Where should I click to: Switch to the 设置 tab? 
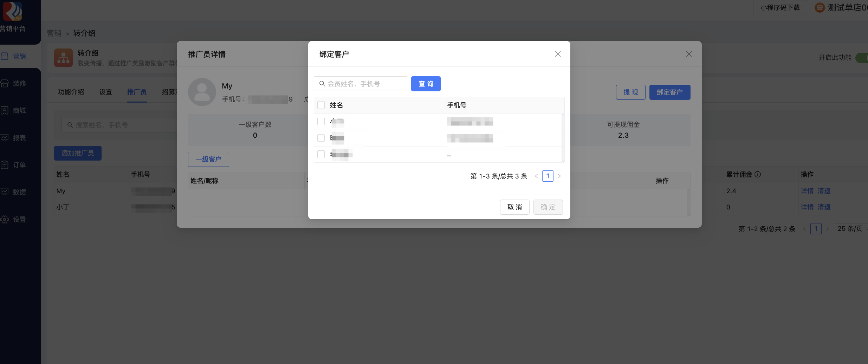coord(105,92)
